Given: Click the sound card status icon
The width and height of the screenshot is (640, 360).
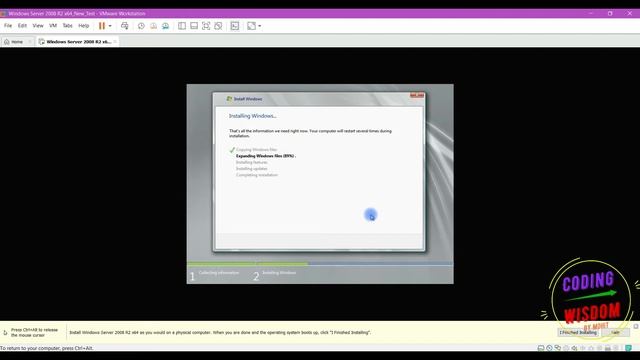Looking at the screenshot, I should [574, 348].
